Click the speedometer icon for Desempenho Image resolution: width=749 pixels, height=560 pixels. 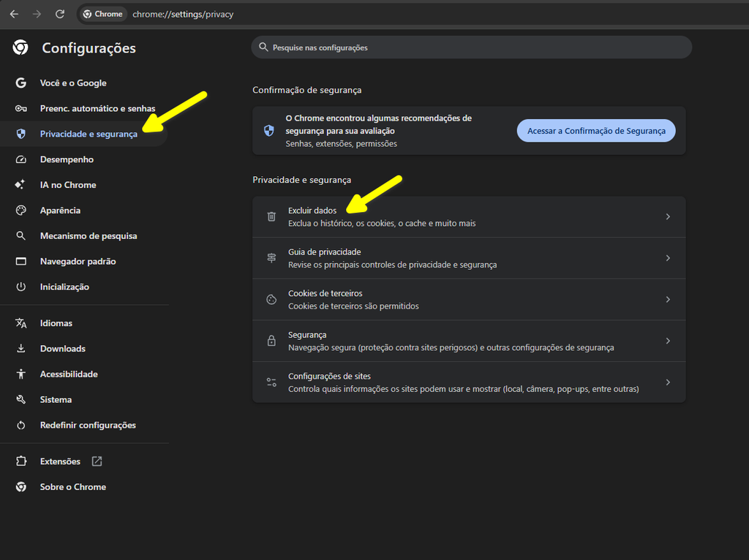point(21,159)
